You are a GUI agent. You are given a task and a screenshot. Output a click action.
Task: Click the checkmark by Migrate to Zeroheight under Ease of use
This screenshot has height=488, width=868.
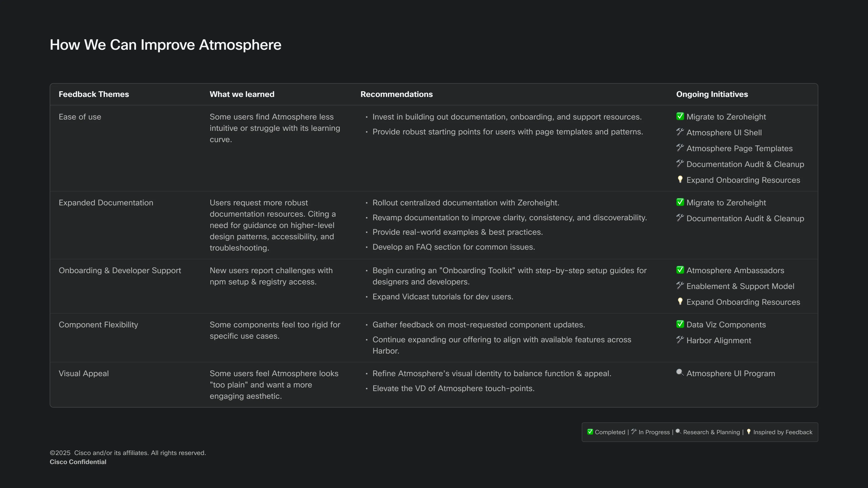680,116
